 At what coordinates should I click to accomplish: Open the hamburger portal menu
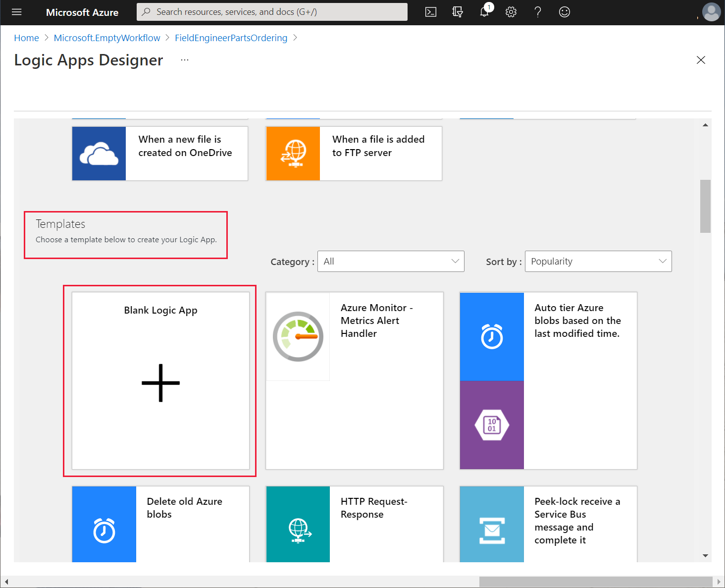(x=17, y=12)
